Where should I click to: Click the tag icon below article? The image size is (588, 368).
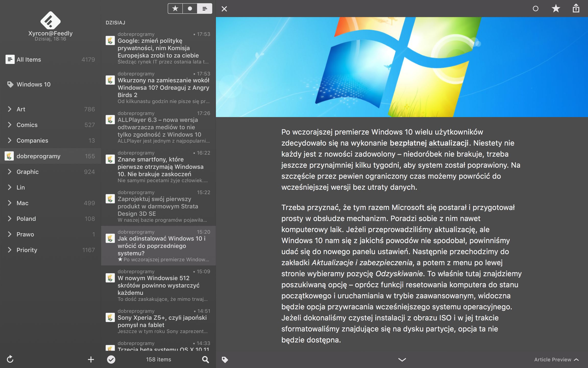(x=225, y=360)
